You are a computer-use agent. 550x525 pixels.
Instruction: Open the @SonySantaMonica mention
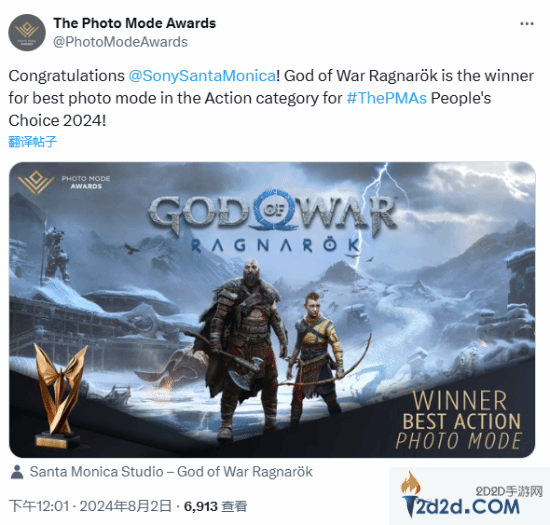point(202,76)
